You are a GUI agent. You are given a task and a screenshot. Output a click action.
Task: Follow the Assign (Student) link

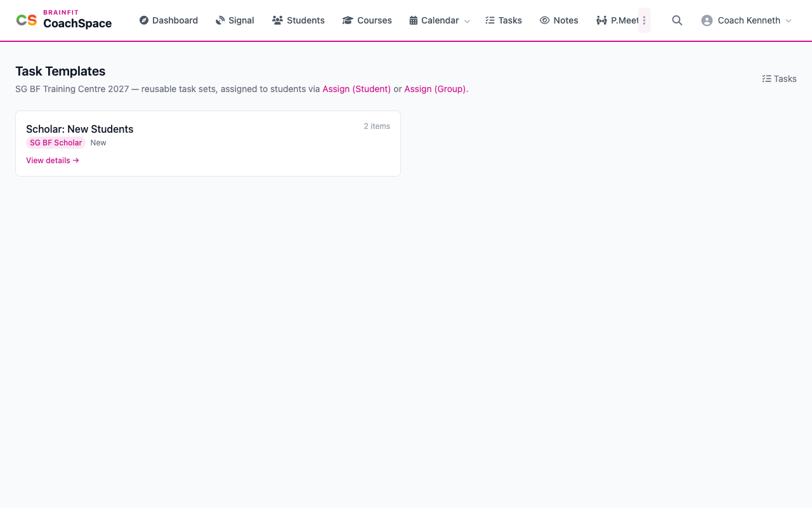357,89
